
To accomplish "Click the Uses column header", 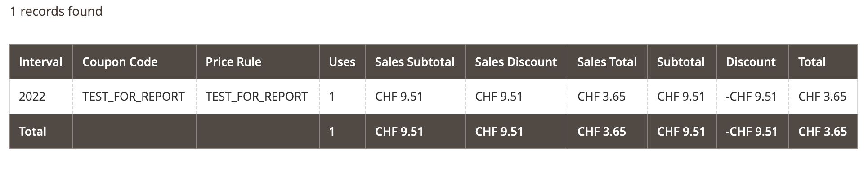I will pos(342,62).
